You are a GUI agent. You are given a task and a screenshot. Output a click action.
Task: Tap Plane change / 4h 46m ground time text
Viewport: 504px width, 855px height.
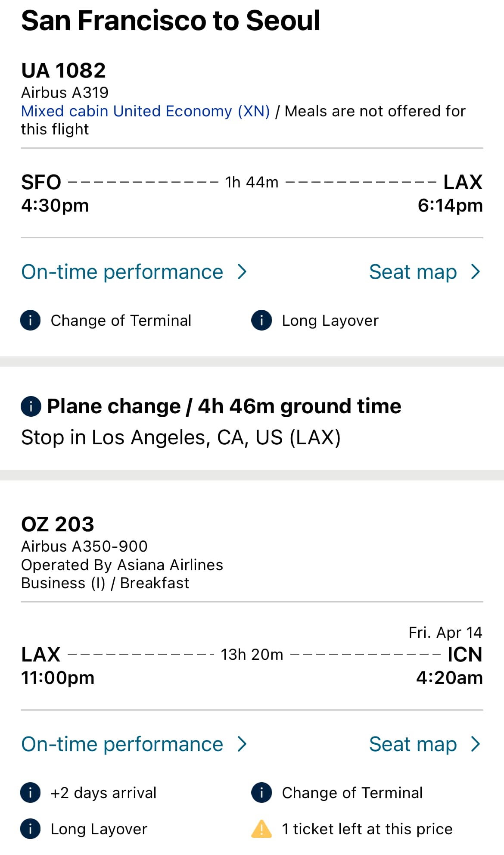[x=224, y=406]
